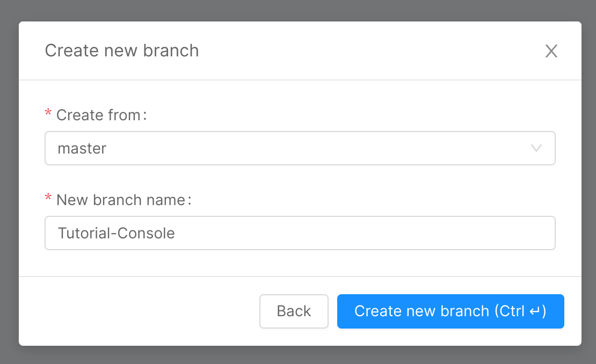Click the master value in the source selector
596x364 pixels.
(82, 148)
